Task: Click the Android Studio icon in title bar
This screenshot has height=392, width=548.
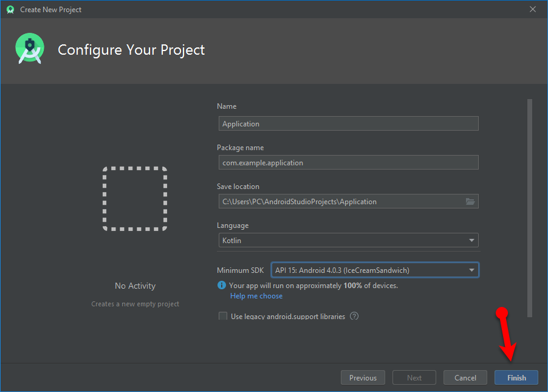Action: [10, 9]
